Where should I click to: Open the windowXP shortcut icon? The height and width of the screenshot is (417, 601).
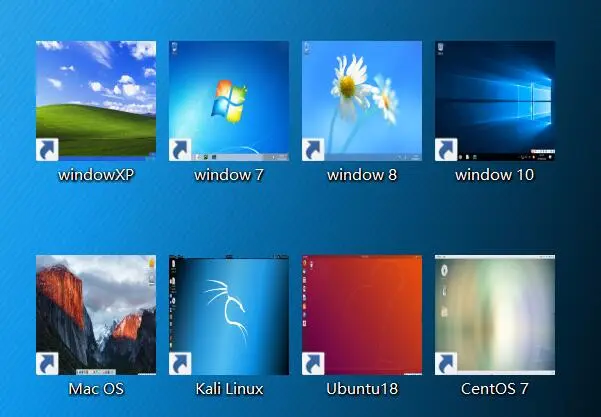pyautogui.click(x=96, y=101)
